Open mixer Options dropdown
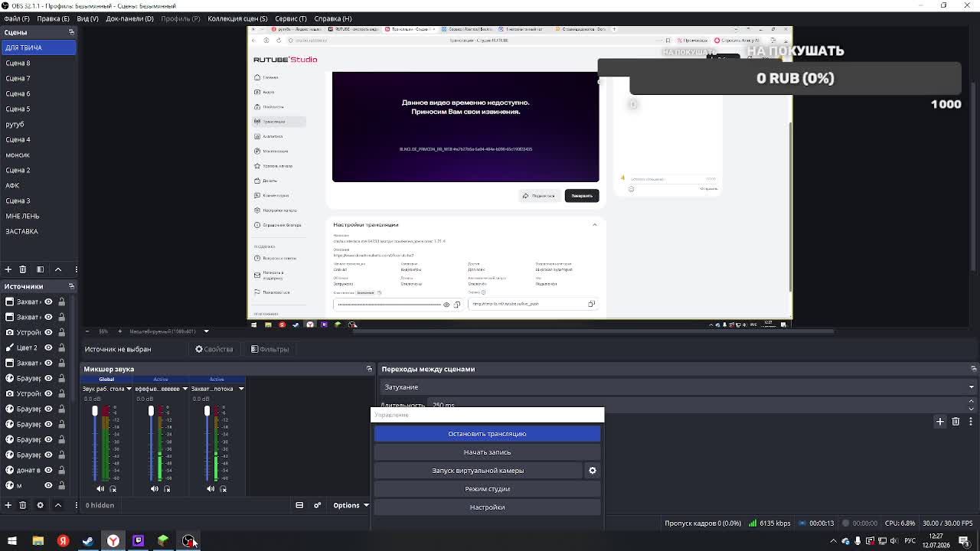 tap(351, 505)
